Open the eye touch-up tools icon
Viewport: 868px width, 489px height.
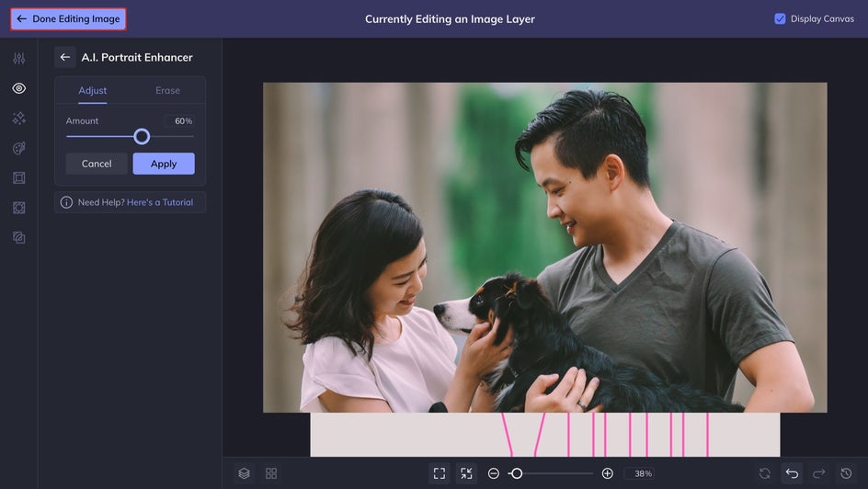pos(18,88)
